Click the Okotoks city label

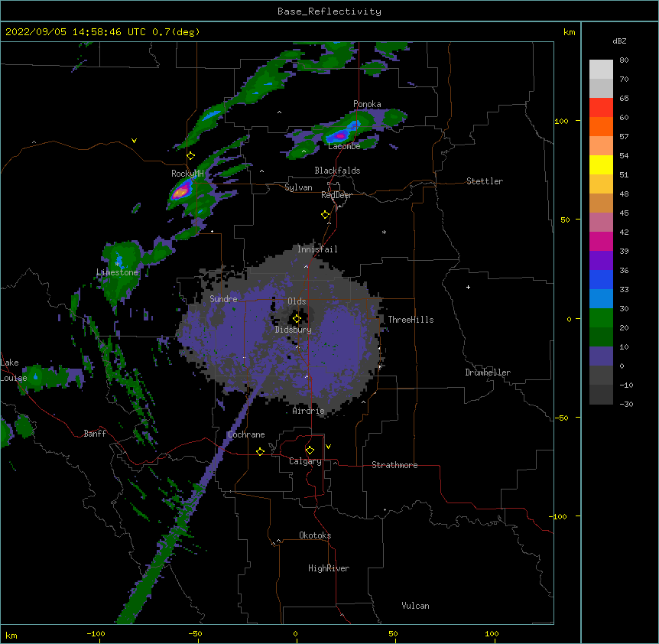pyautogui.click(x=315, y=535)
